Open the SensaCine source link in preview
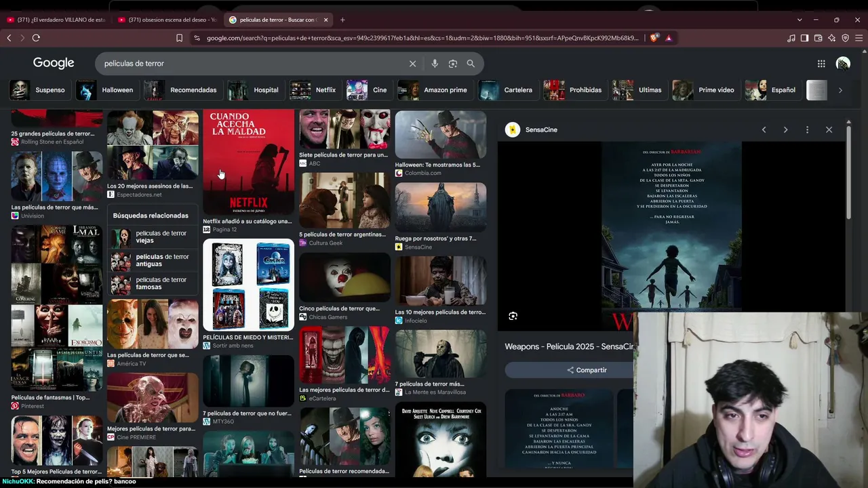This screenshot has width=868, height=488. point(532,129)
